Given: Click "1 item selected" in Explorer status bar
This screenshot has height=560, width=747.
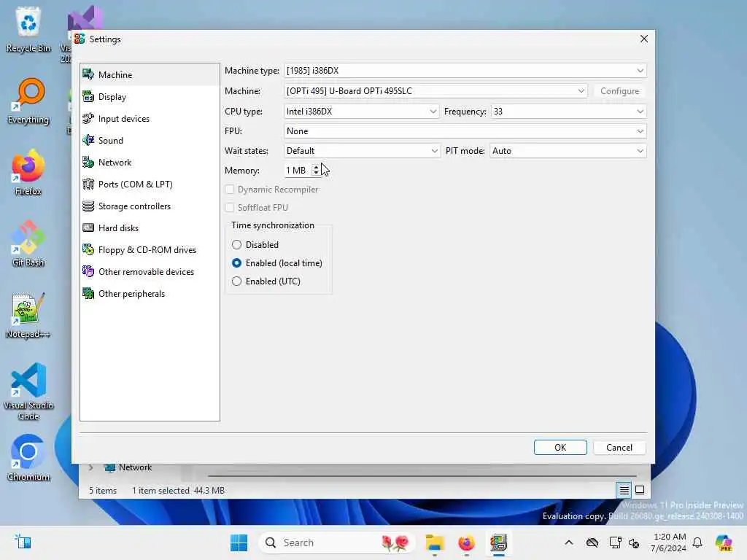Looking at the screenshot, I should [x=160, y=491].
